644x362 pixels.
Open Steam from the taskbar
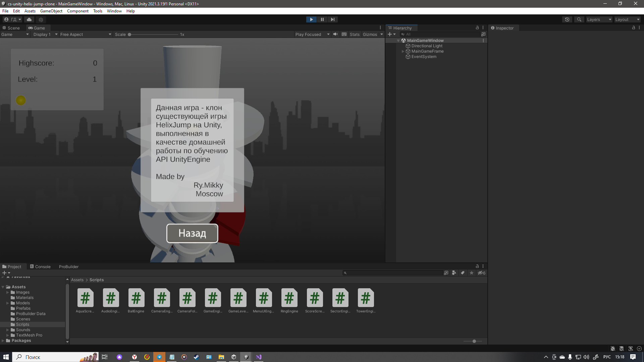point(196,357)
